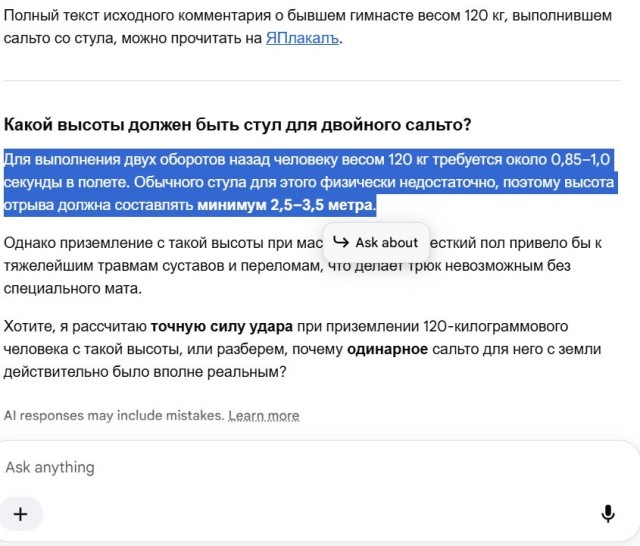Click the paragraph starting 'Полный текст исходного'
This screenshot has height=546, width=640.
point(308,27)
